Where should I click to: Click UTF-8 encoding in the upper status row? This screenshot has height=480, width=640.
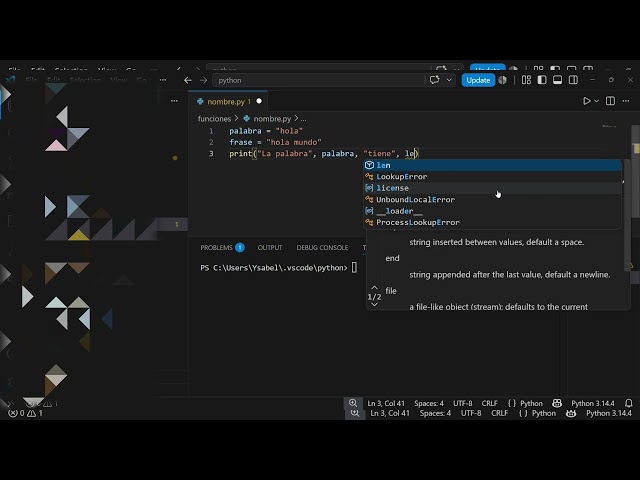[x=462, y=403]
